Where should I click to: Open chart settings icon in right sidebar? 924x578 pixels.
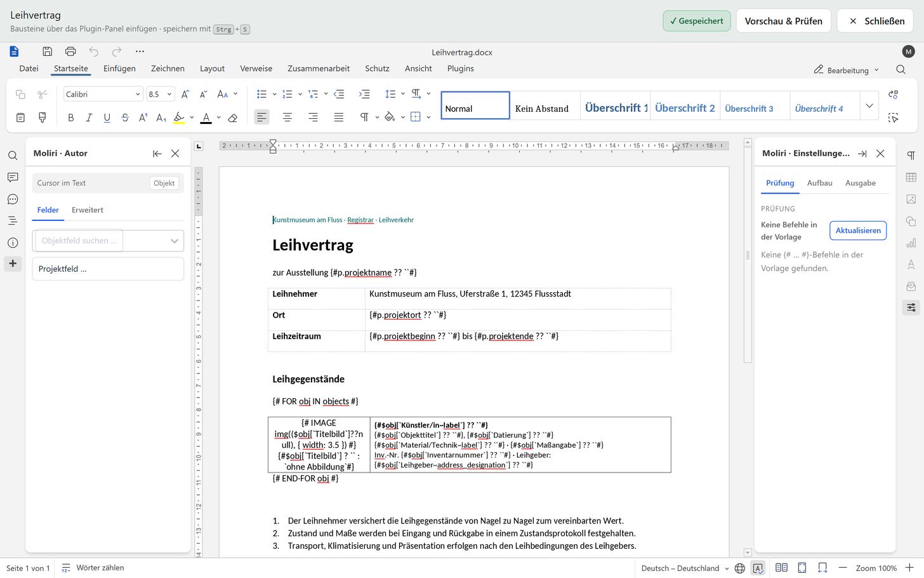(x=911, y=243)
